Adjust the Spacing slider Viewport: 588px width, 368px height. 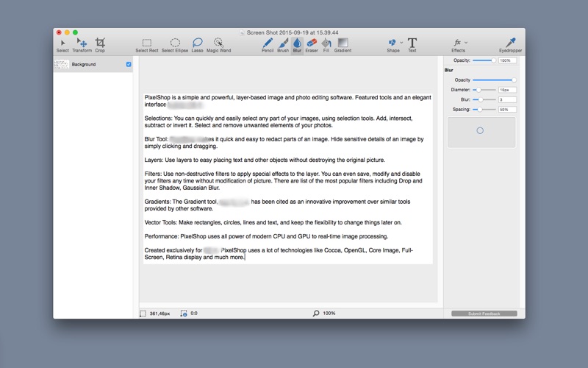(484, 109)
